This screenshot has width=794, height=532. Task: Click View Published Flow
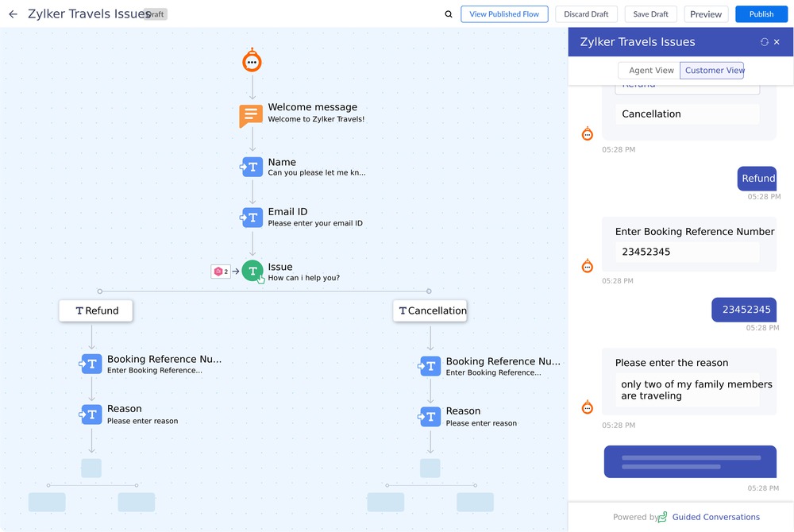pyautogui.click(x=504, y=13)
